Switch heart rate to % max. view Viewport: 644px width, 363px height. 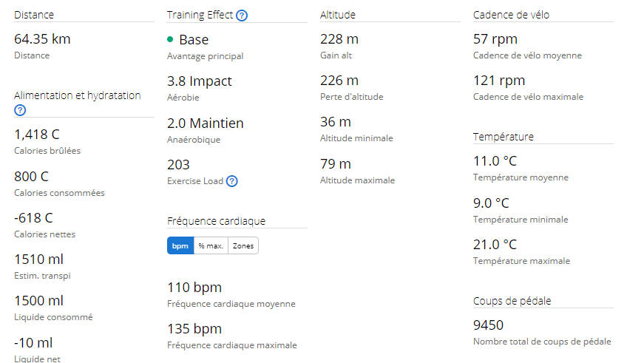211,245
